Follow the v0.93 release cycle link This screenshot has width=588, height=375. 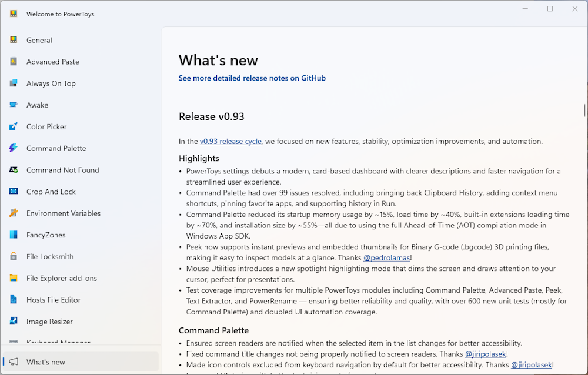click(230, 142)
